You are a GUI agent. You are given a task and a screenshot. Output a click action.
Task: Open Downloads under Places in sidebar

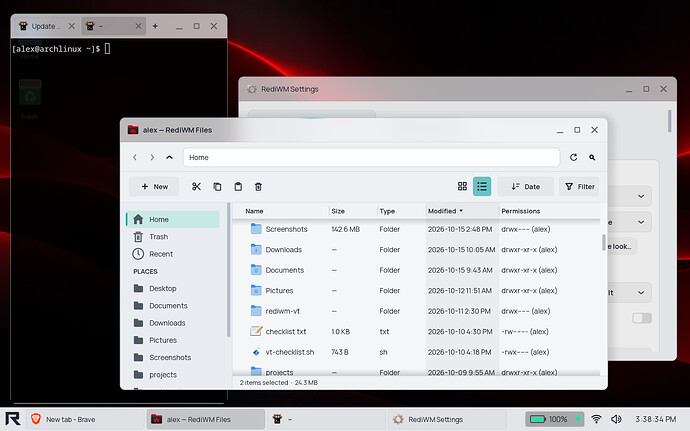coord(173,323)
